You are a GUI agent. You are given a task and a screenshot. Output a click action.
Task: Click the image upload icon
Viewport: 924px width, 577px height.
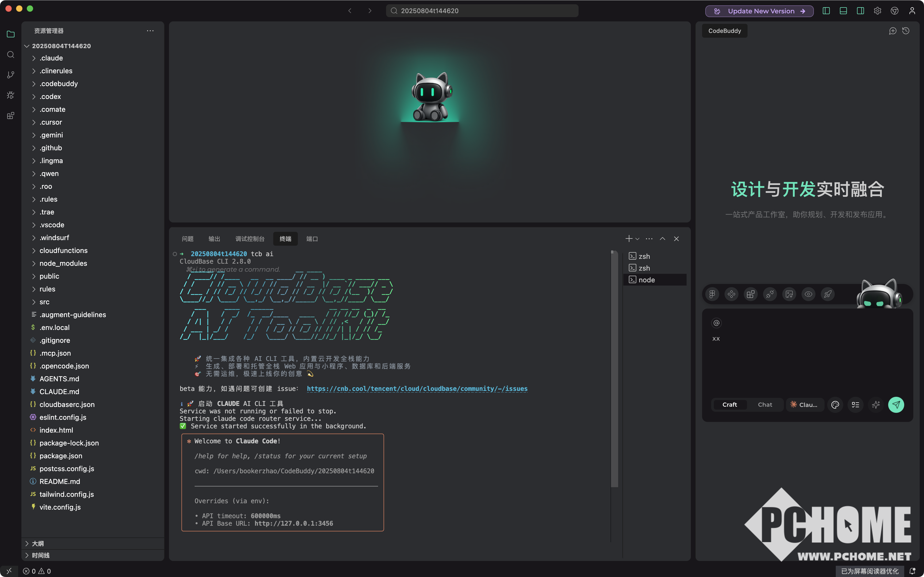(x=789, y=294)
